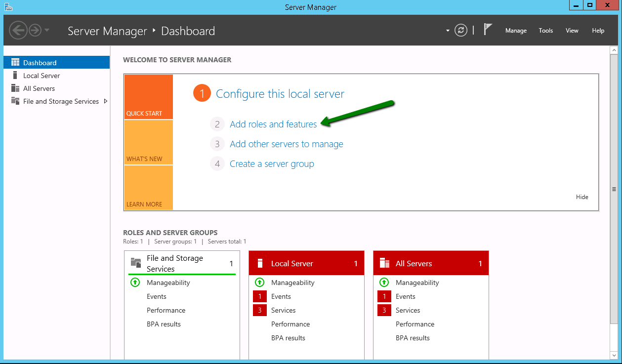The image size is (622, 364).
Task: Click the scrollbar up arrow
Action: (614, 50)
